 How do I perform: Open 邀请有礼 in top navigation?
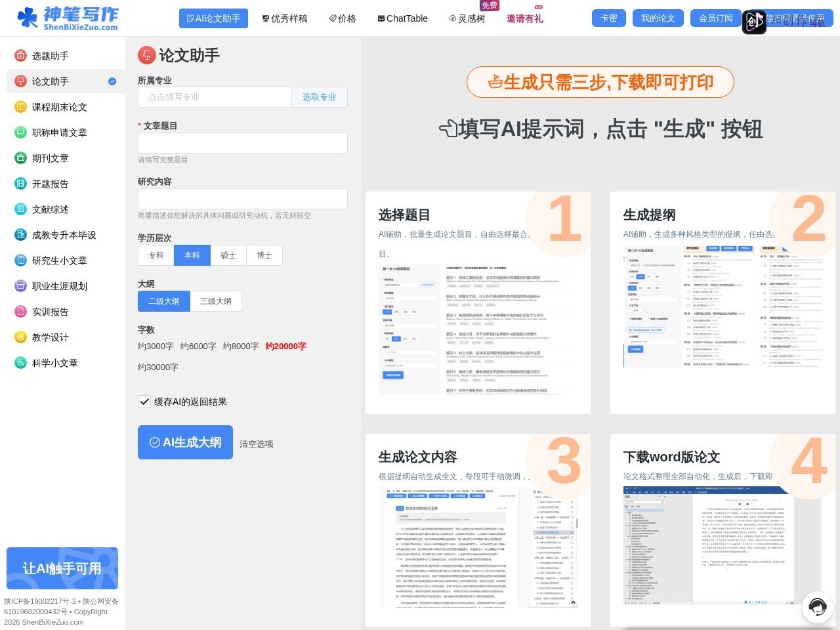[525, 18]
